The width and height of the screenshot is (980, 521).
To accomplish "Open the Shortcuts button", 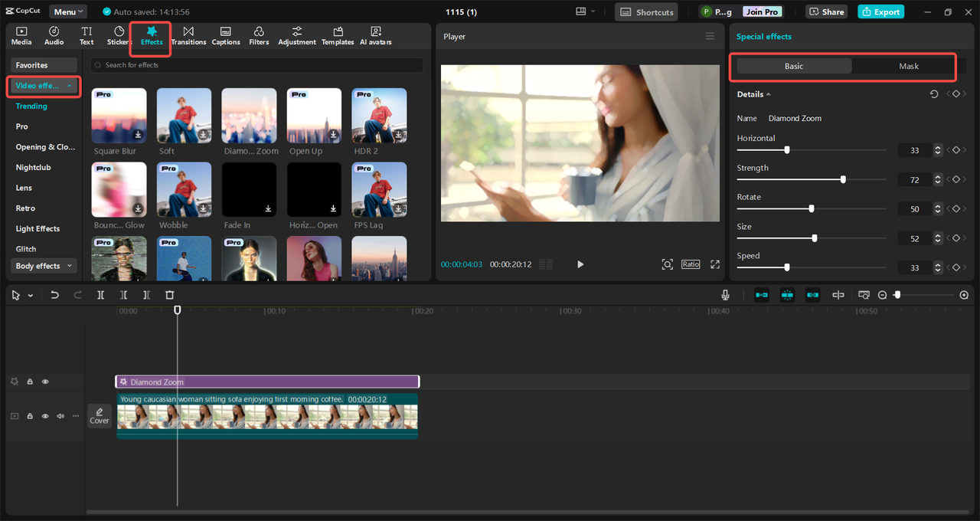I will point(647,11).
